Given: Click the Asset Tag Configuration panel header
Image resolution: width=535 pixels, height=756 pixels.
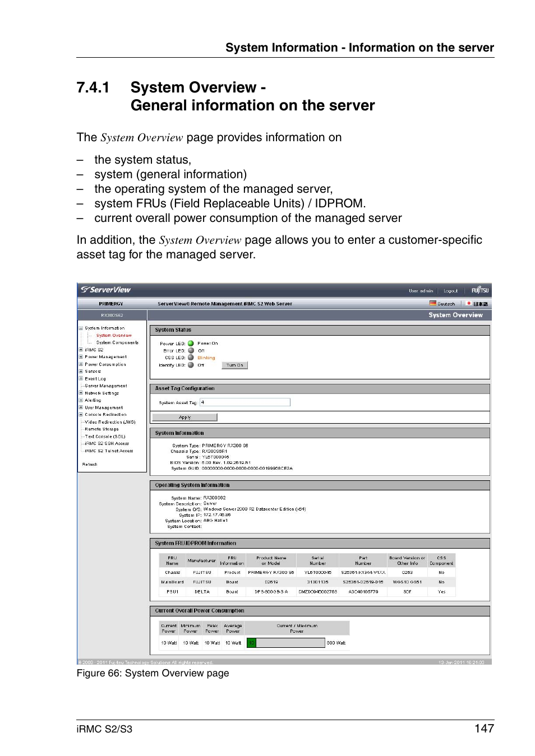Looking at the screenshot, I should [x=320, y=388].
